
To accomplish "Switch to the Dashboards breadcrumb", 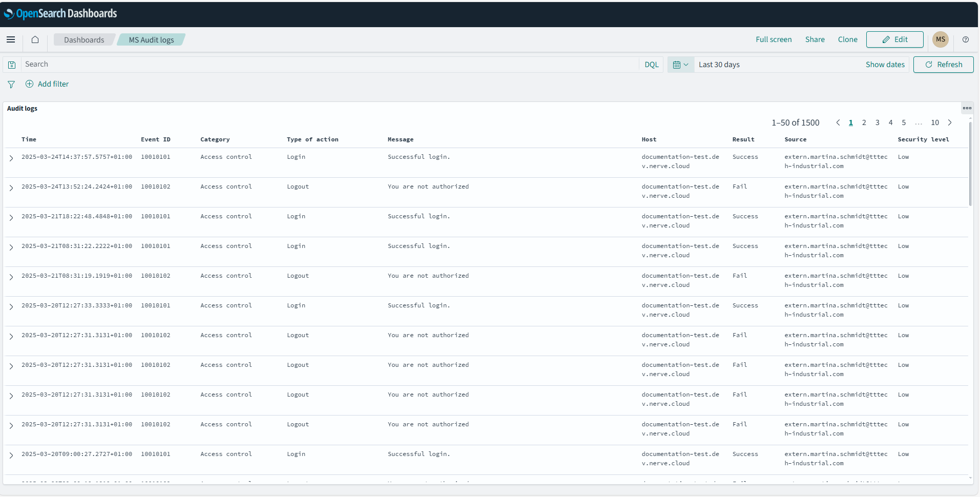I will coord(84,39).
